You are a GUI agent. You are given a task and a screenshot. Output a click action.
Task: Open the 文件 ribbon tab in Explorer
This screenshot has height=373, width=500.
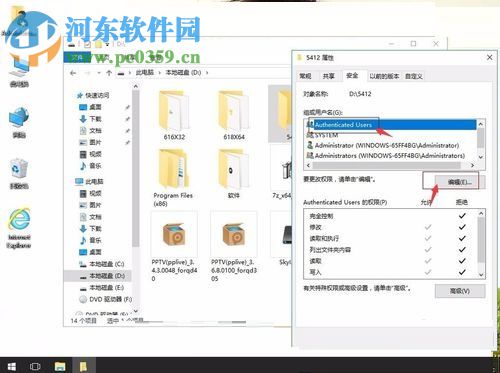click(77, 58)
